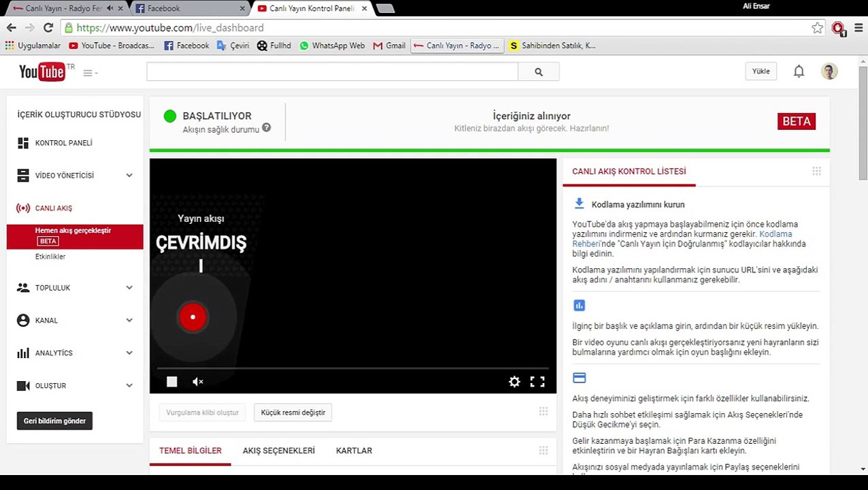
Task: Click the checklist panel drag handle
Action: point(817,171)
